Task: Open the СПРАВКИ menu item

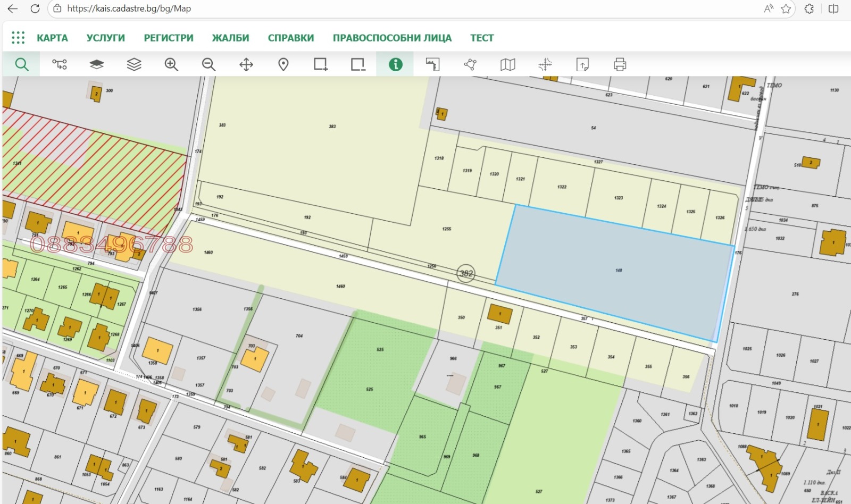Action: click(290, 38)
